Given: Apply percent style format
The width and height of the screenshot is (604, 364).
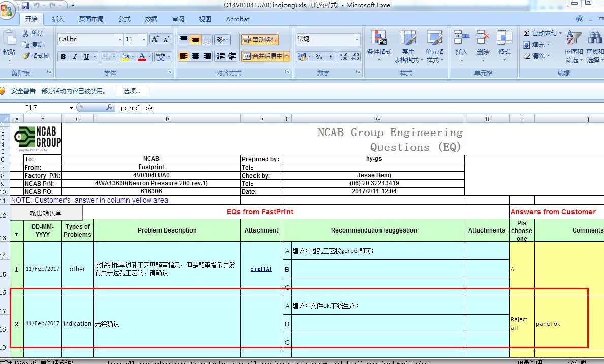Looking at the screenshot, I should pyautogui.click(x=319, y=57).
